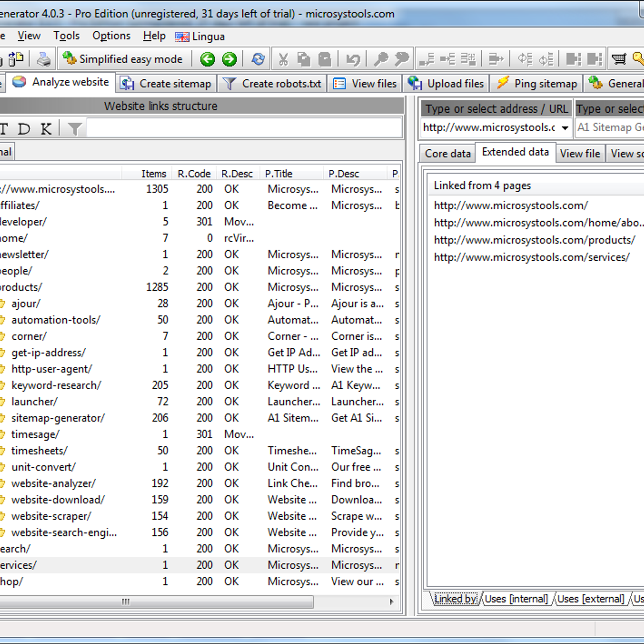This screenshot has width=644, height=644.
Task: Sort by the R.Code column header
Action: (x=194, y=174)
